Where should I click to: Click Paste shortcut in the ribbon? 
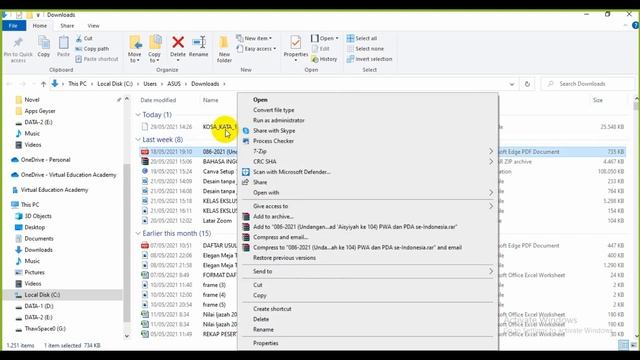point(97,59)
